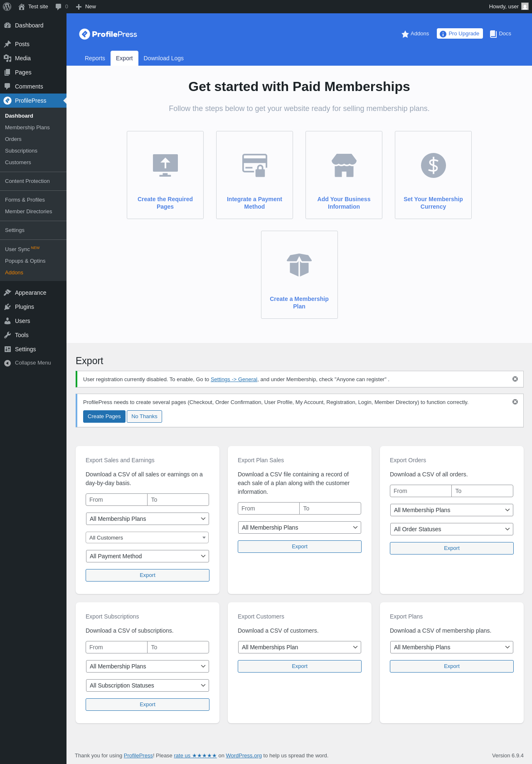Dismiss the create pages notice
Screen dimensions: 532x764
tap(515, 402)
